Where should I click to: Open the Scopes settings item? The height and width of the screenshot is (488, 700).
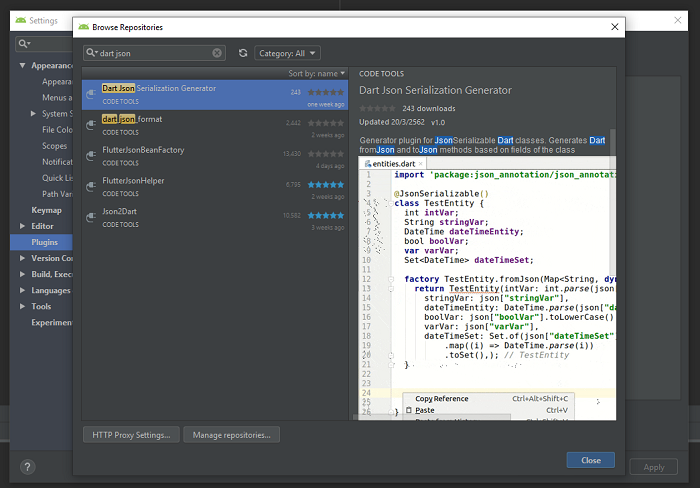(54, 146)
